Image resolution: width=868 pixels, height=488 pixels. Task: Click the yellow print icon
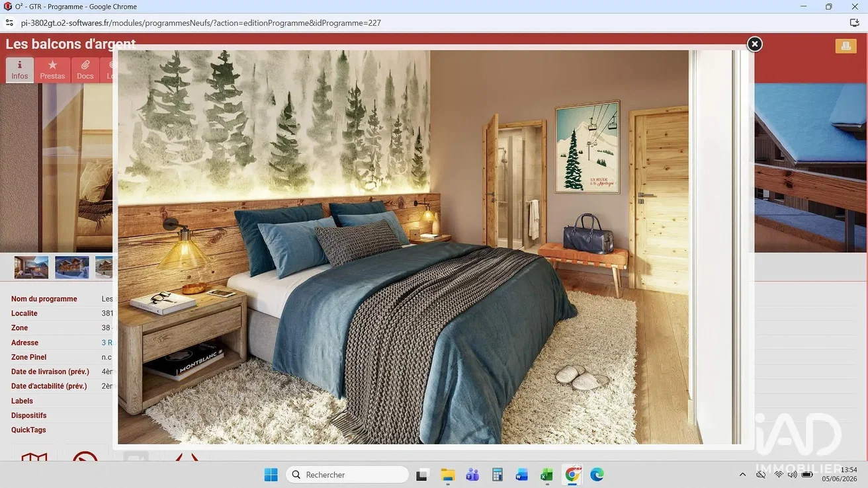pyautogui.click(x=846, y=46)
